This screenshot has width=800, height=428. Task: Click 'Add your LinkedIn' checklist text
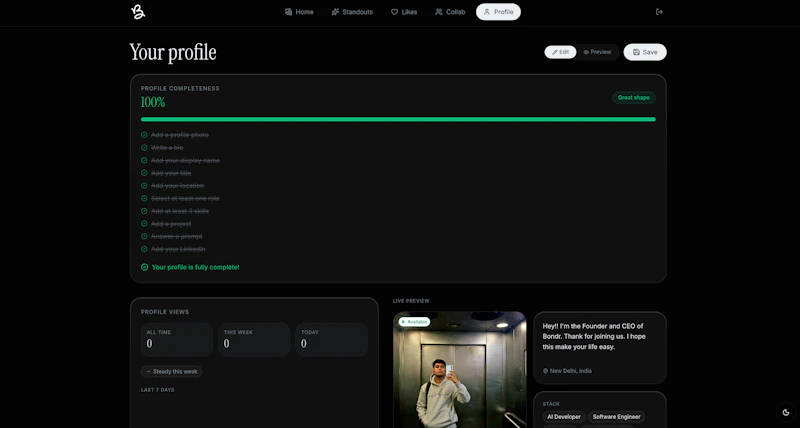tap(178, 249)
